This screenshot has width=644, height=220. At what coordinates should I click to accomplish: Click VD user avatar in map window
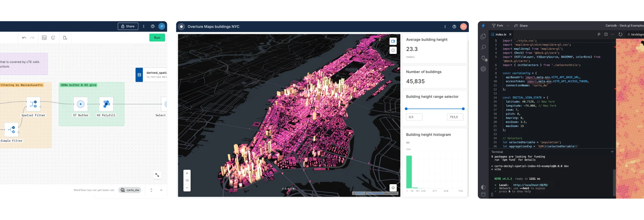tap(463, 27)
